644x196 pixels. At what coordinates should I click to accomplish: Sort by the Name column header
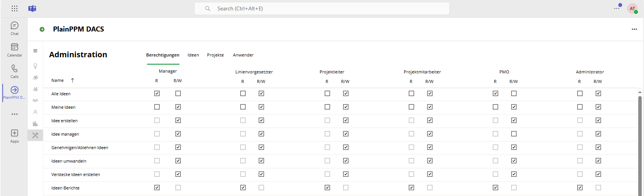tap(58, 80)
